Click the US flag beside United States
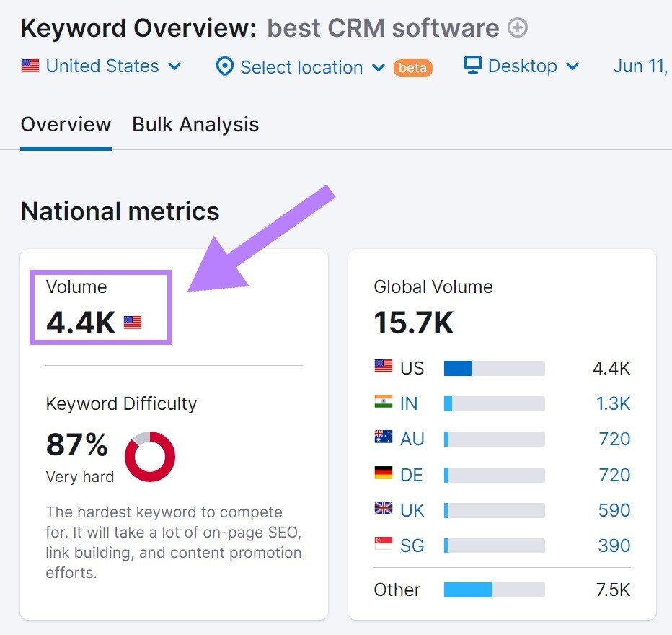 pos(30,66)
